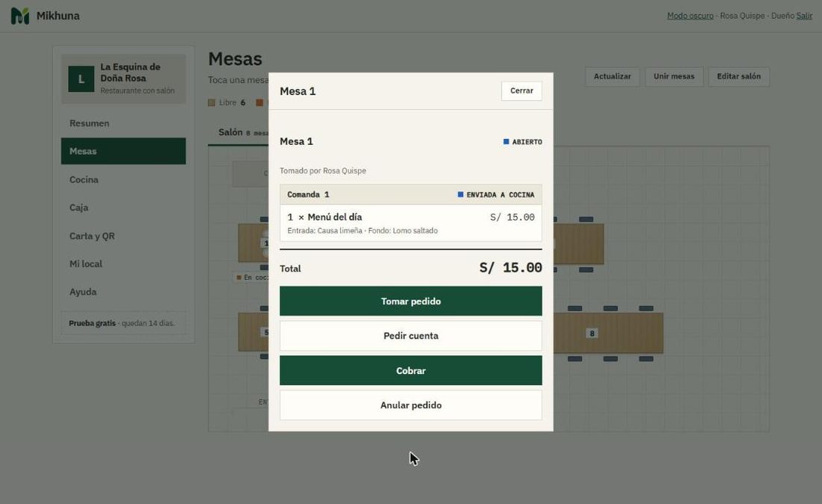Open Caja in the sidebar
This screenshot has width=822, height=504.
(x=123, y=208)
